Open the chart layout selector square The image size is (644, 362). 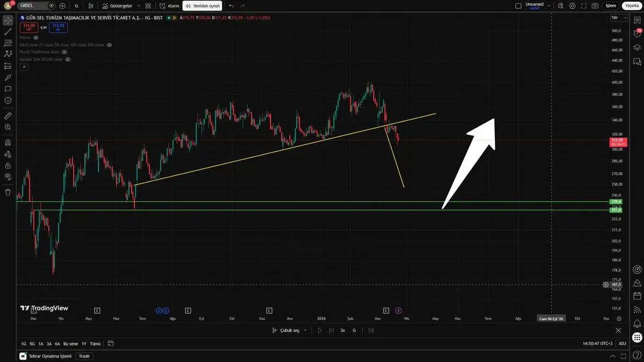(x=518, y=5)
